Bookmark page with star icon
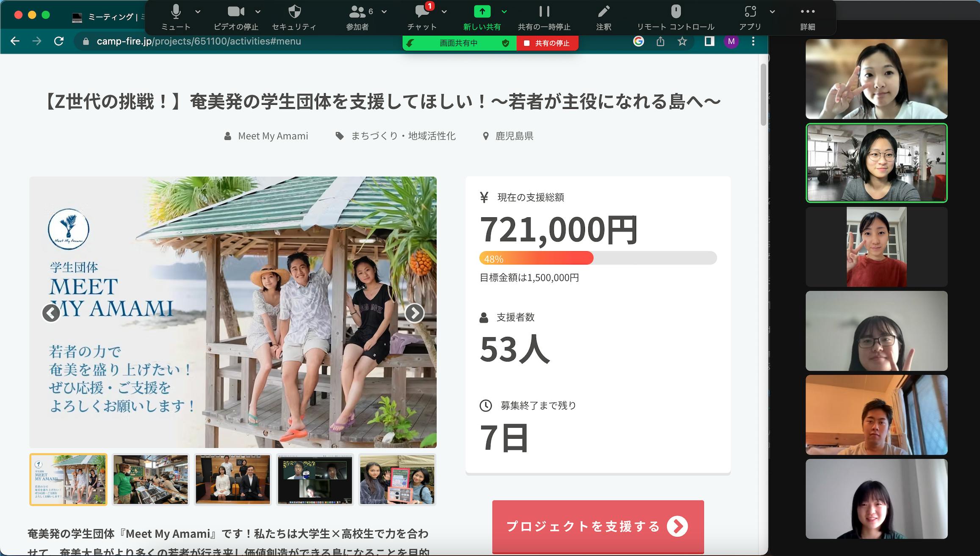980x556 pixels. click(682, 42)
